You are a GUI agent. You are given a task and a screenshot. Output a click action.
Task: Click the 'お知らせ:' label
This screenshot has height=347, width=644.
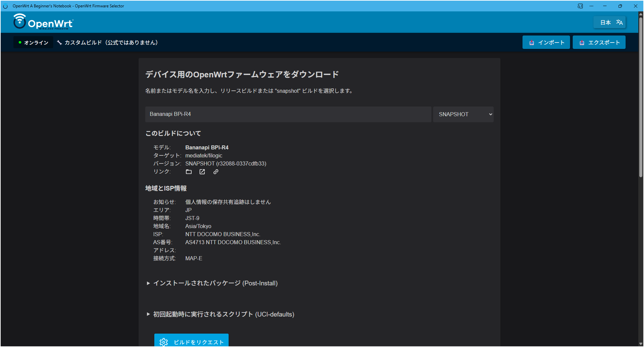(165, 202)
